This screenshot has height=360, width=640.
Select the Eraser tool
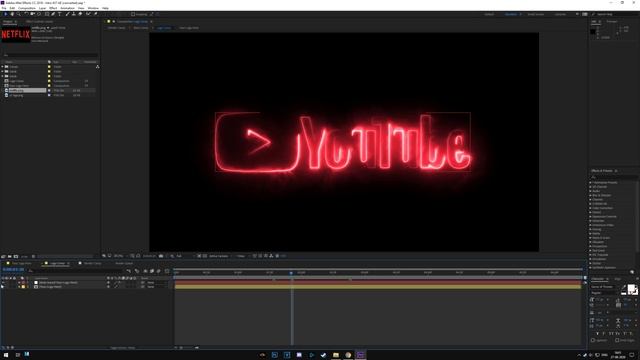tap(80, 14)
